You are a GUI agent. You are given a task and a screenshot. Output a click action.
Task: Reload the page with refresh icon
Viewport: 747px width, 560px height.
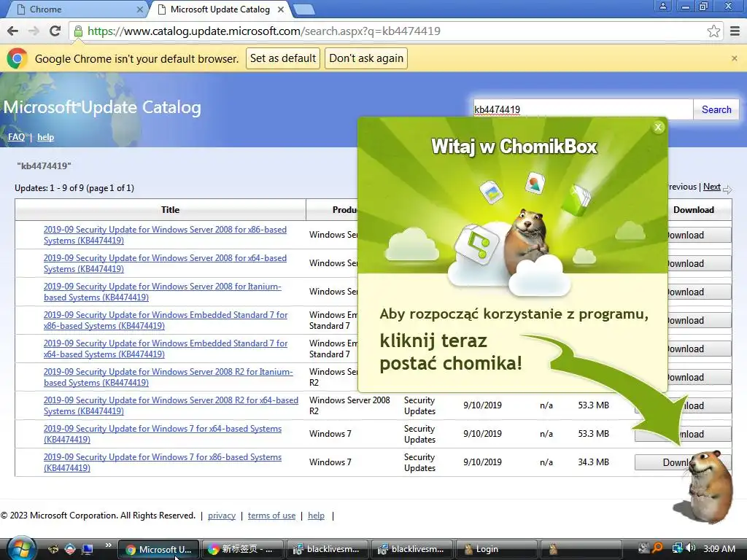(x=55, y=31)
